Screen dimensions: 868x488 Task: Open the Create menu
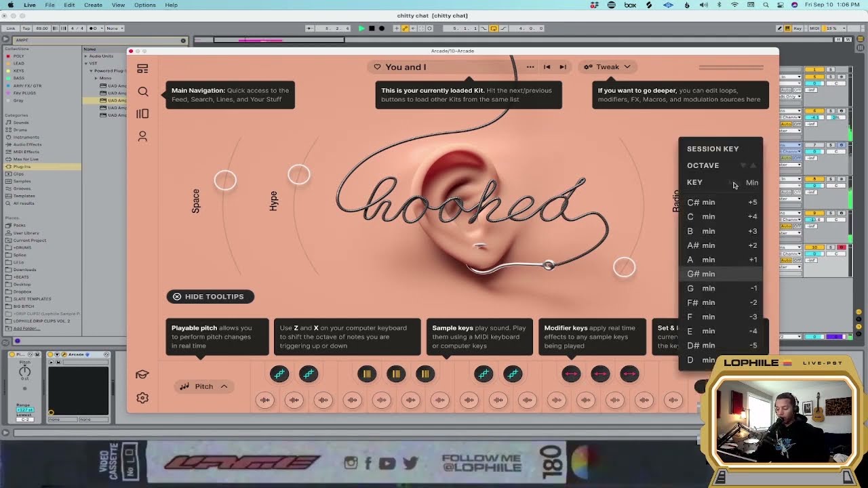tap(93, 5)
